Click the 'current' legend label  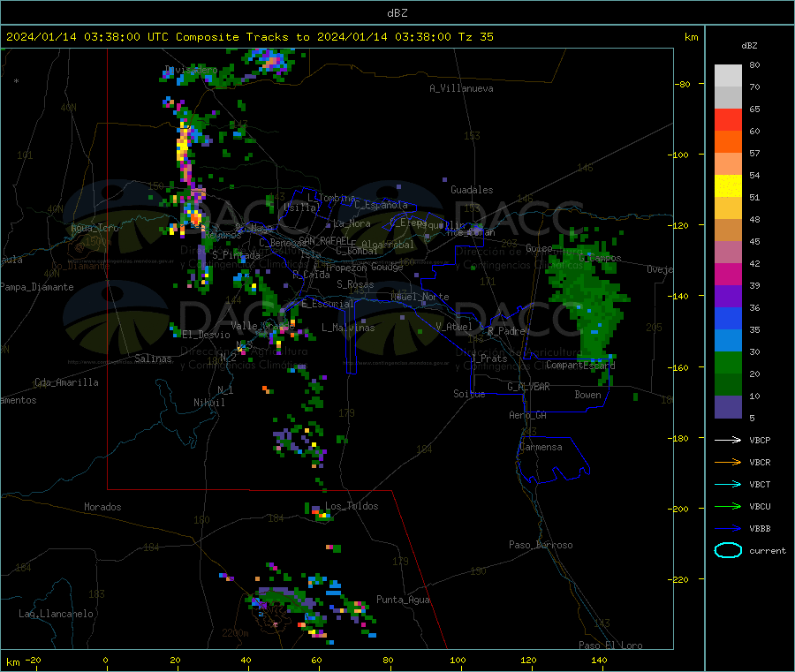click(x=768, y=550)
